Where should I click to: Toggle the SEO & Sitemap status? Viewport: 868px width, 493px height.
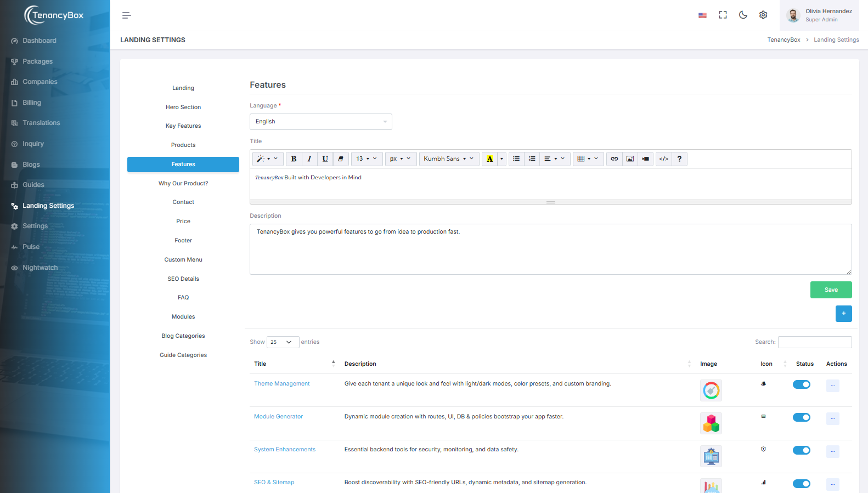[x=802, y=484]
